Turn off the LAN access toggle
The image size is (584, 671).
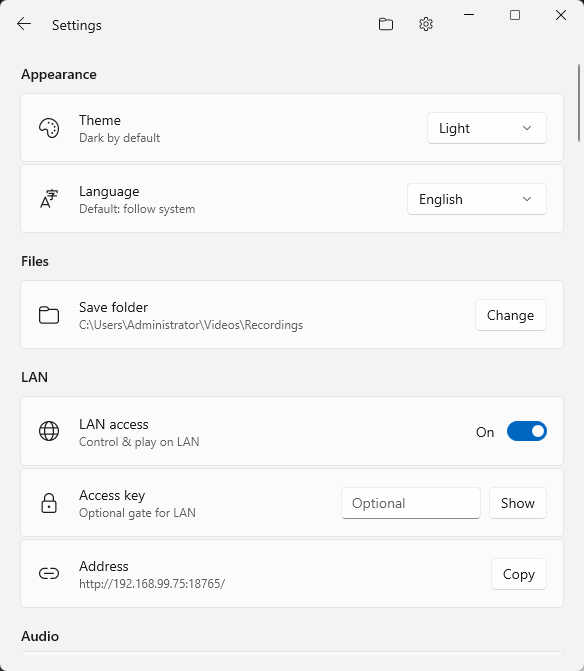(x=527, y=431)
